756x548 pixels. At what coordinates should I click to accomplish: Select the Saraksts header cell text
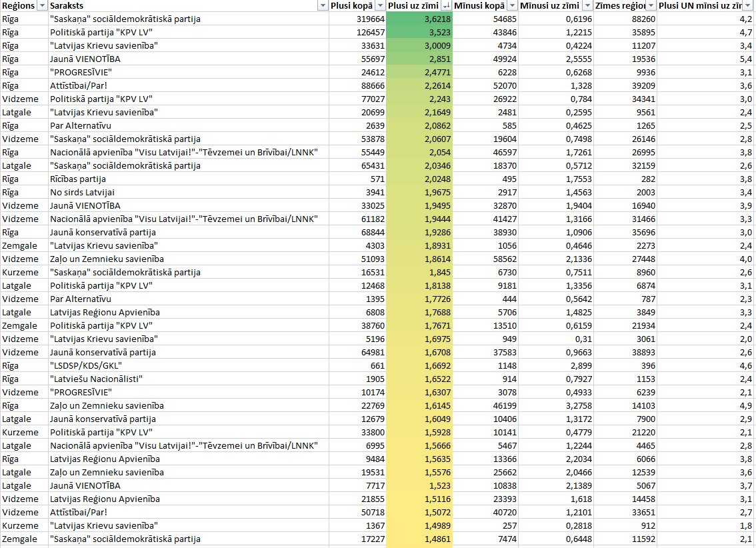67,6
